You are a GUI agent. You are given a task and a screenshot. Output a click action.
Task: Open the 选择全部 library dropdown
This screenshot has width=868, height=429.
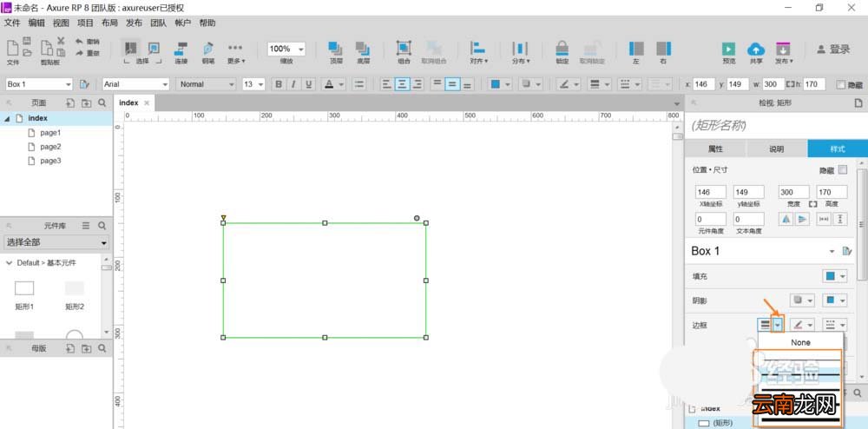coord(56,242)
